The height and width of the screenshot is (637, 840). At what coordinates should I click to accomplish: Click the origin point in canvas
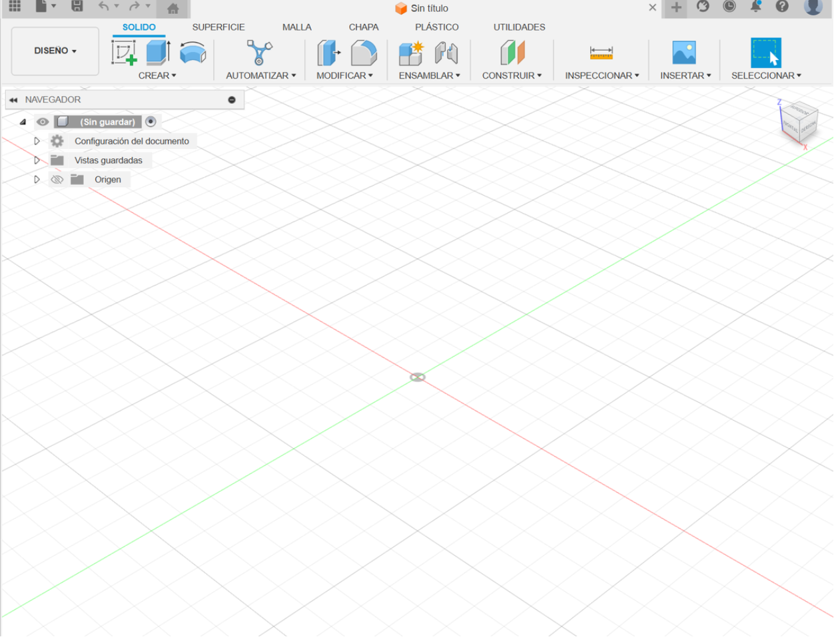pos(418,377)
